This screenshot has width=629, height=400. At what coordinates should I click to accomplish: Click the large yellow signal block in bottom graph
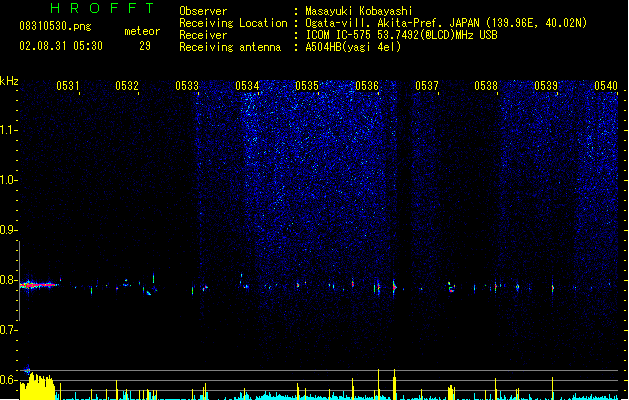tap(37, 387)
